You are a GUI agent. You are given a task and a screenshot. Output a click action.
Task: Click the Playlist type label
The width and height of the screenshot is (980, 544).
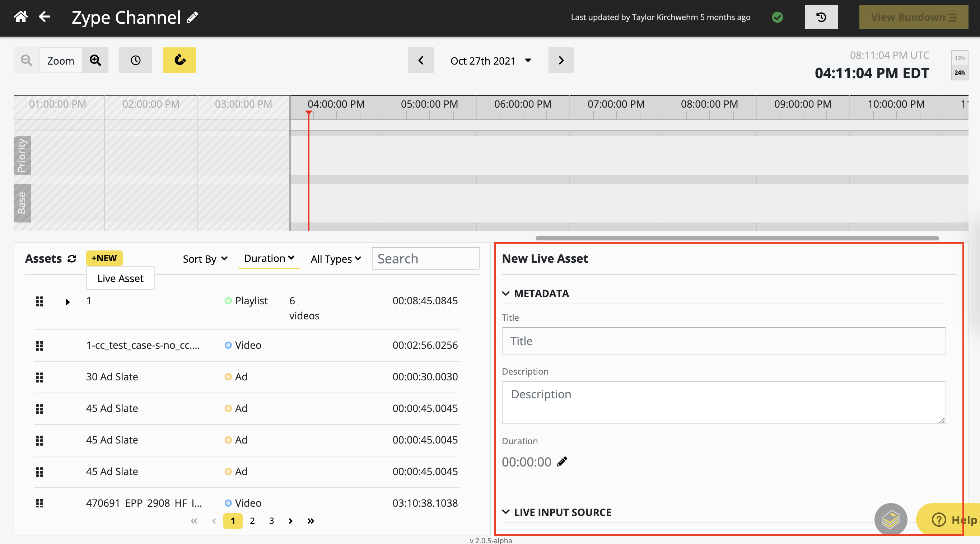point(251,301)
